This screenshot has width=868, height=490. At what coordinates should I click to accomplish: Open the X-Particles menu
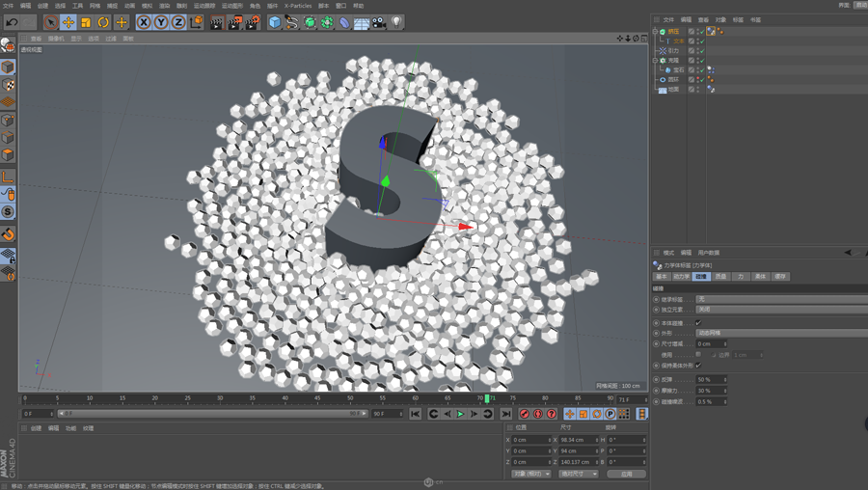click(x=298, y=6)
